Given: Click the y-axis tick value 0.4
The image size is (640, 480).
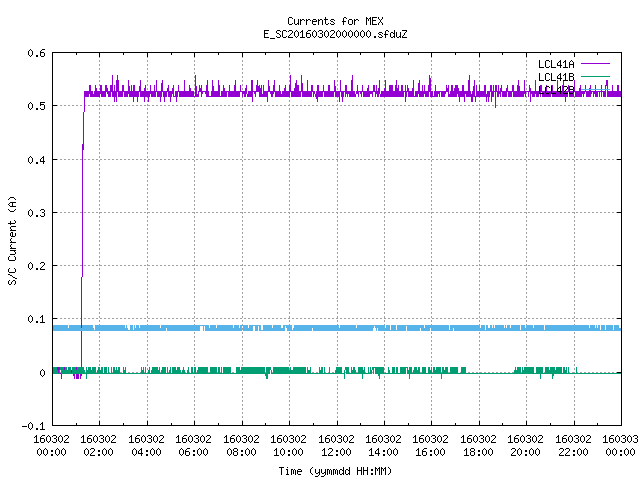Looking at the screenshot, I should 36,160.
